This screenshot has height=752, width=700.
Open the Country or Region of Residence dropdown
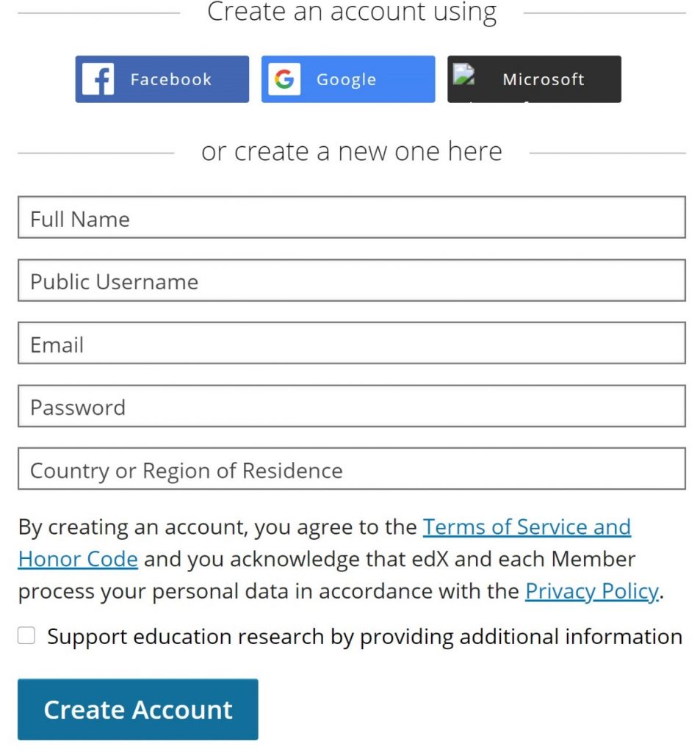(x=352, y=469)
